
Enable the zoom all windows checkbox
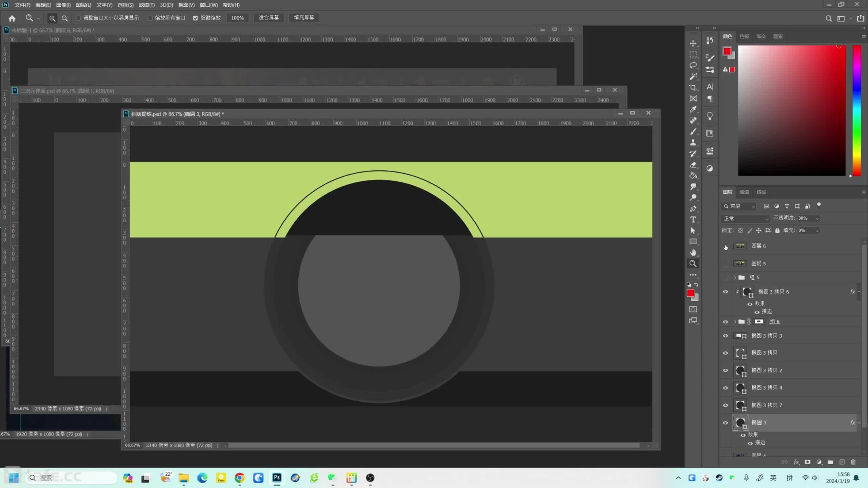point(150,18)
